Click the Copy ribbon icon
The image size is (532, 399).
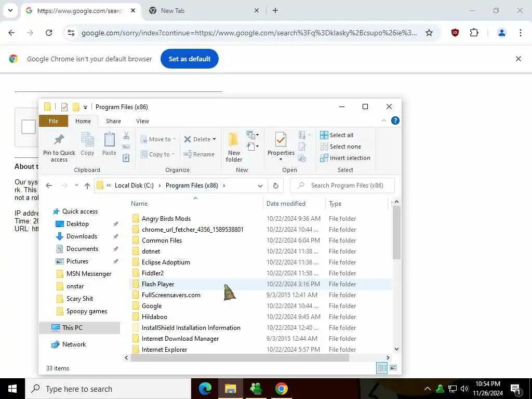click(x=87, y=139)
